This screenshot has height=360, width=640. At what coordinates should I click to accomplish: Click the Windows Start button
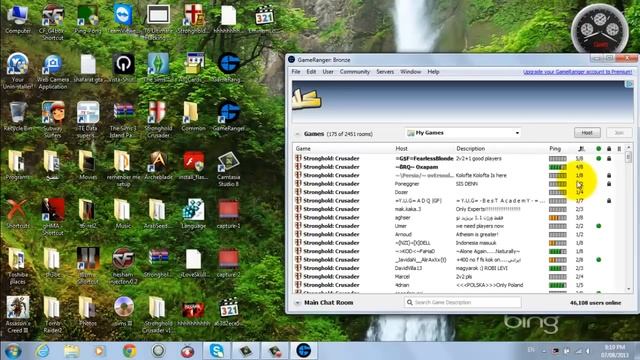[x=13, y=351]
